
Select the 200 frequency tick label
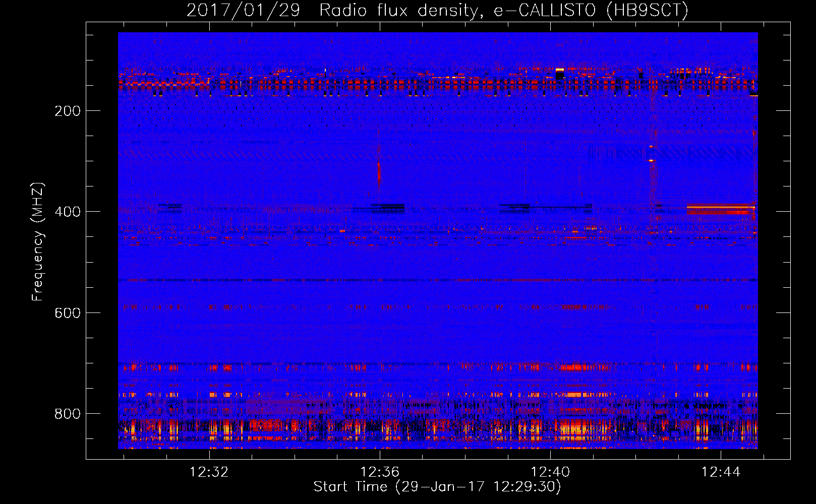(68, 111)
